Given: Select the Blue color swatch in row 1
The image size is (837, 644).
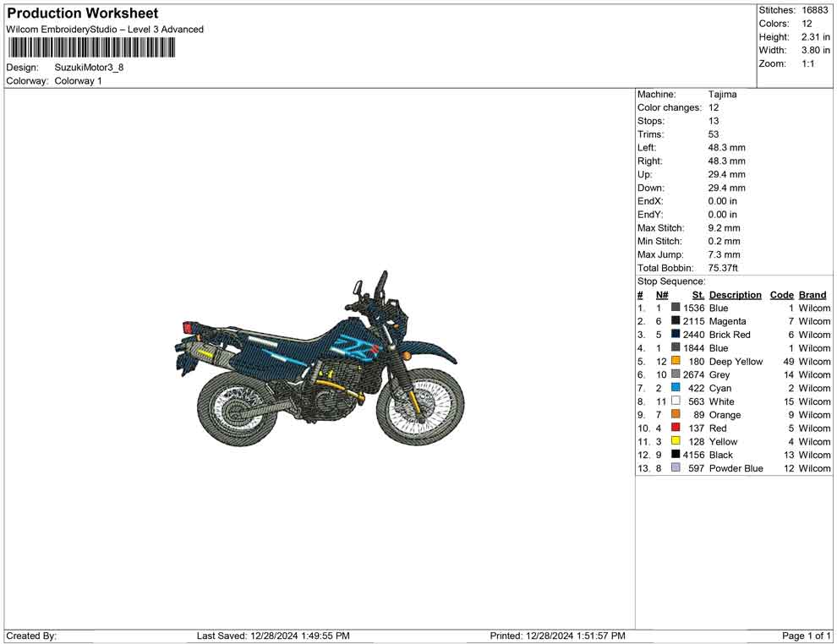Looking at the screenshot, I should pos(676,308).
